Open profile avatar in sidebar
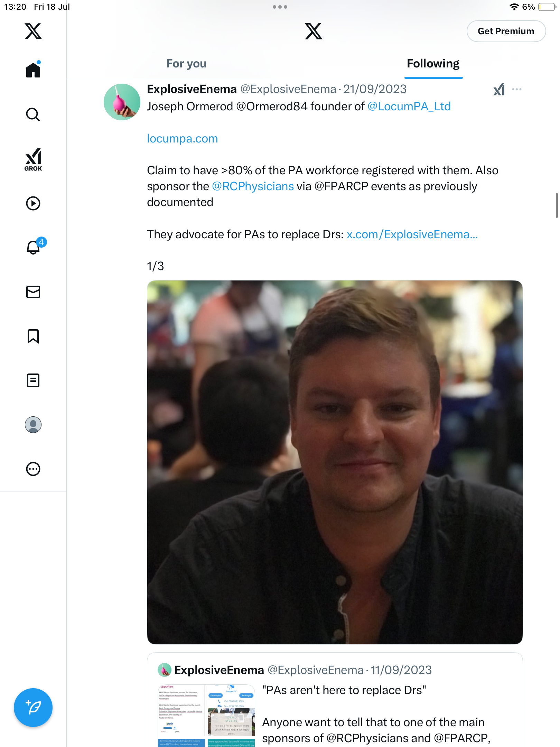This screenshot has height=747, width=560. tap(33, 425)
